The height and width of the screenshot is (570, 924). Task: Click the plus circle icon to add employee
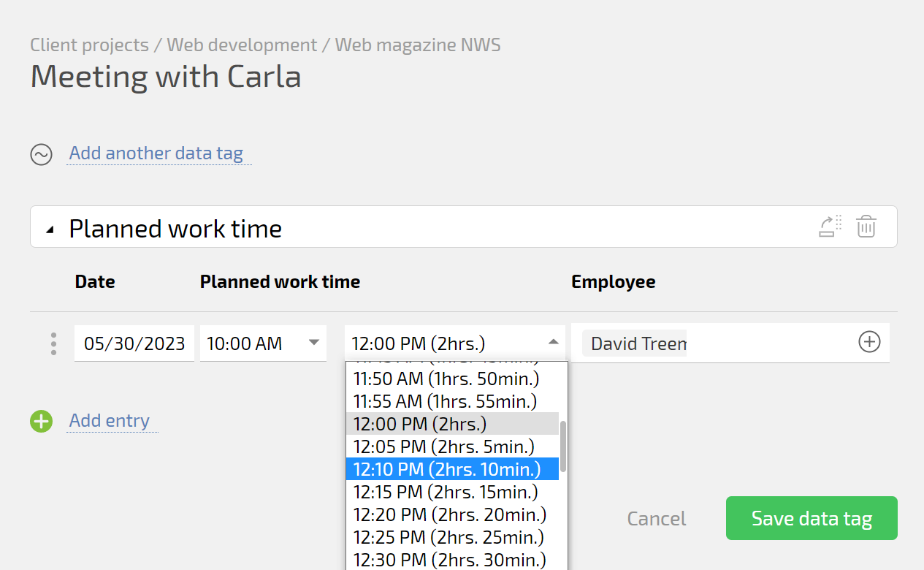869,342
